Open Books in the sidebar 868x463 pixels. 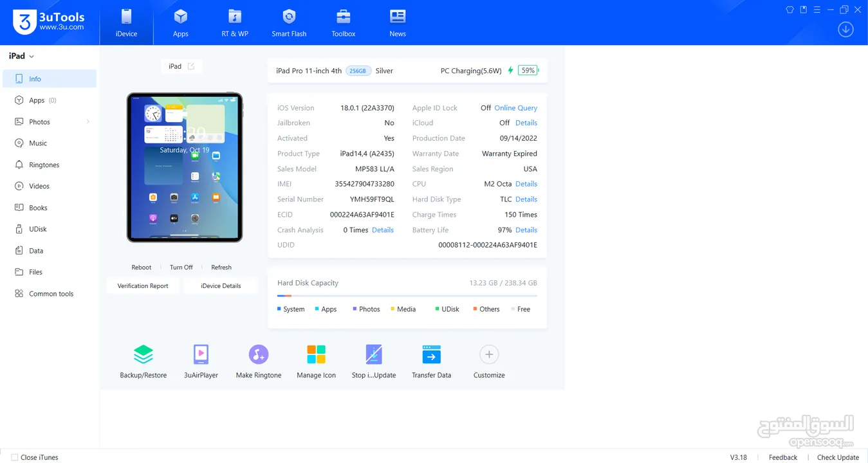pos(50,208)
